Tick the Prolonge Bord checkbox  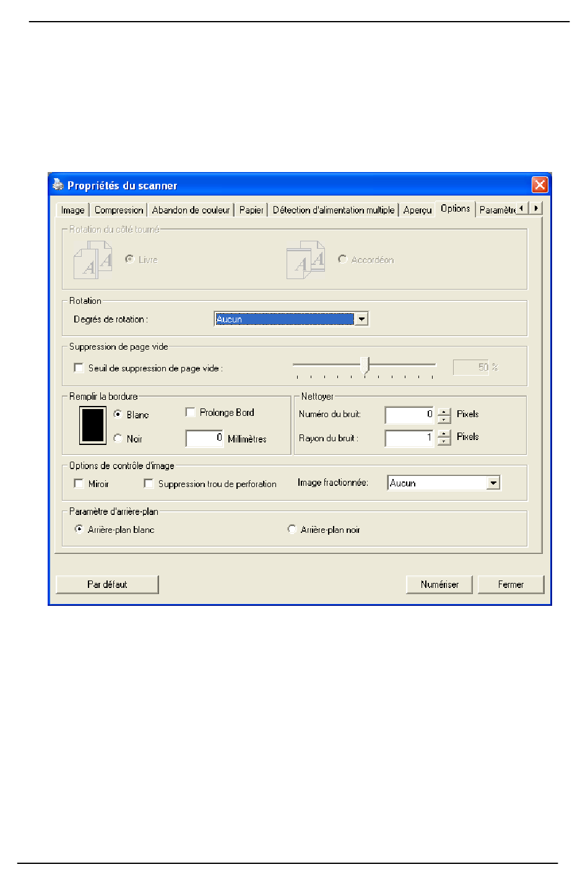coord(191,412)
